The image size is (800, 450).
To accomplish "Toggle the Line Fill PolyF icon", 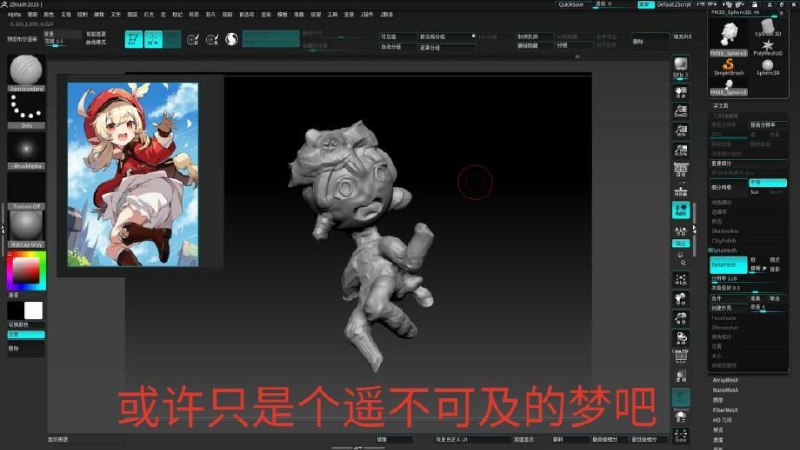I will (681, 357).
